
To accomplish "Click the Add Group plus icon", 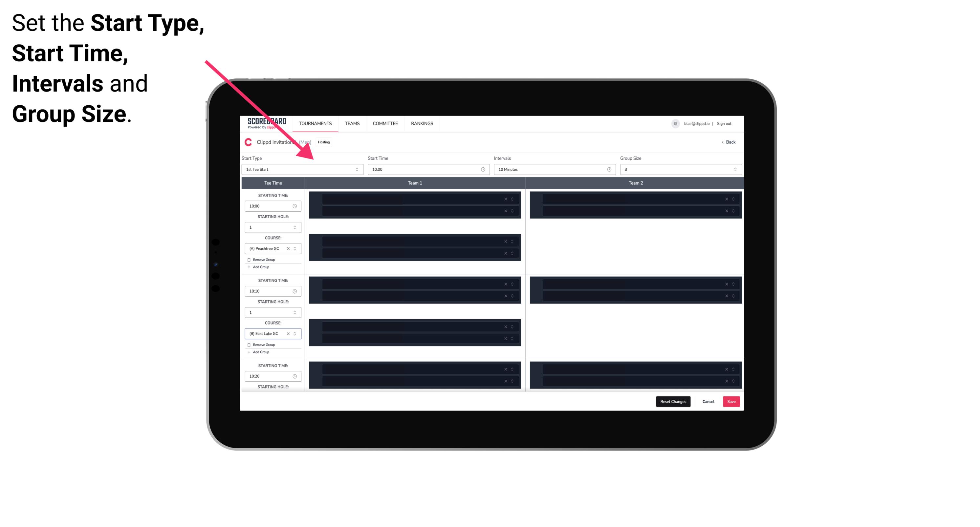I will (249, 267).
